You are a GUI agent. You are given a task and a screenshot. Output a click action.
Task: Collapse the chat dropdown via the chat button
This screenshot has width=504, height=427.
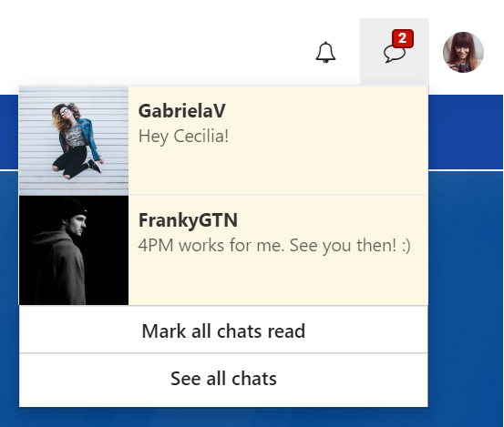(395, 51)
